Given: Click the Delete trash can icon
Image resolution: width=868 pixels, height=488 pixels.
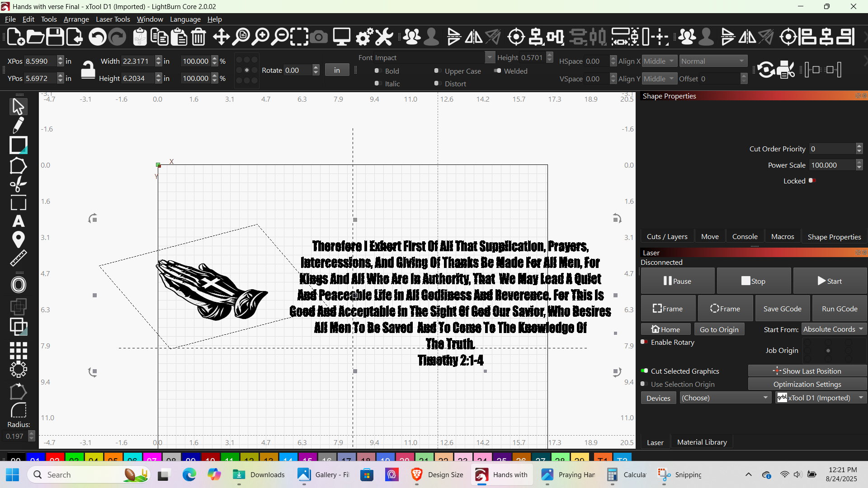Looking at the screenshot, I should pos(198,37).
